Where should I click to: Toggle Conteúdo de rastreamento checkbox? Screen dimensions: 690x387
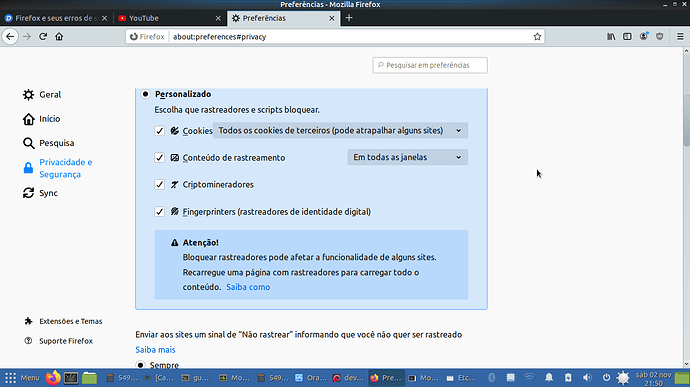[x=159, y=158]
